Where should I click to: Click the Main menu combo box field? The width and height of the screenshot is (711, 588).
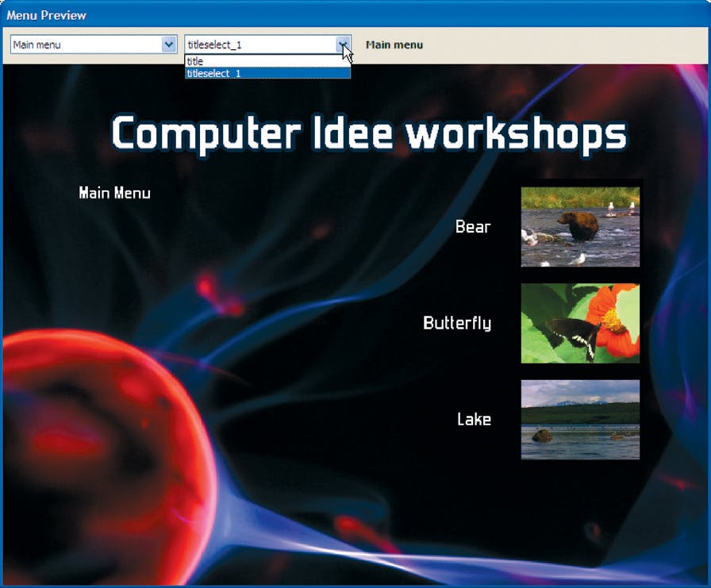click(94, 44)
